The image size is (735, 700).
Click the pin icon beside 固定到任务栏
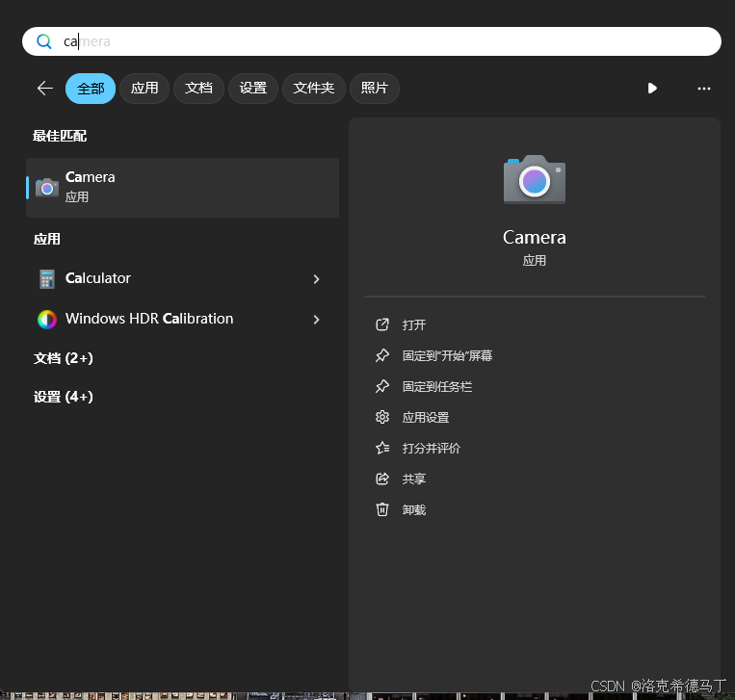click(x=382, y=386)
